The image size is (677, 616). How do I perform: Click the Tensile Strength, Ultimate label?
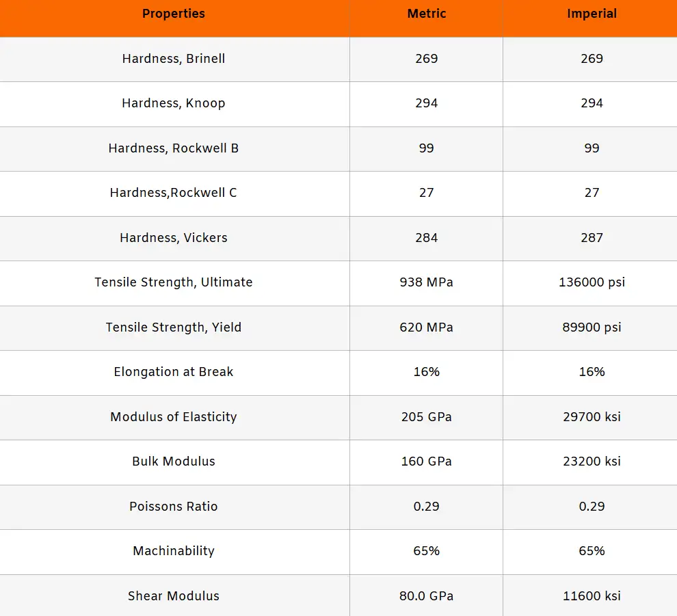(x=174, y=282)
